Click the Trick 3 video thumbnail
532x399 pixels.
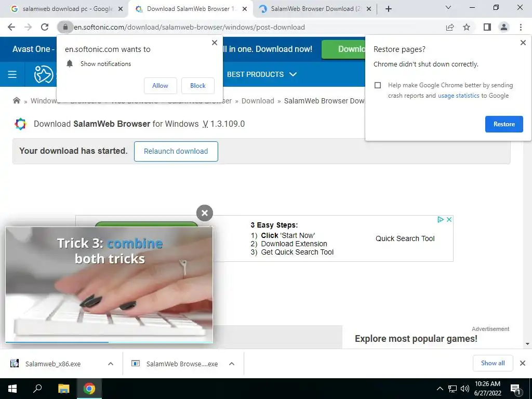109,284
